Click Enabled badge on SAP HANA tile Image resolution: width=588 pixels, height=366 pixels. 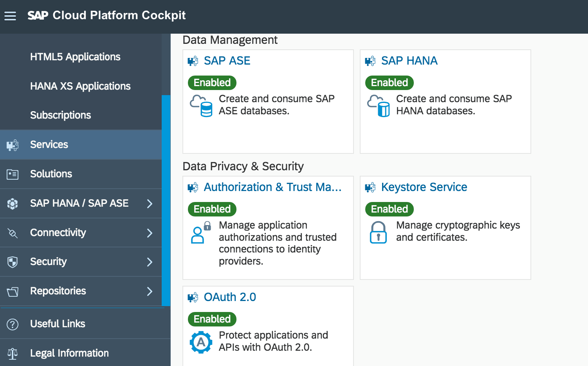[x=390, y=83]
